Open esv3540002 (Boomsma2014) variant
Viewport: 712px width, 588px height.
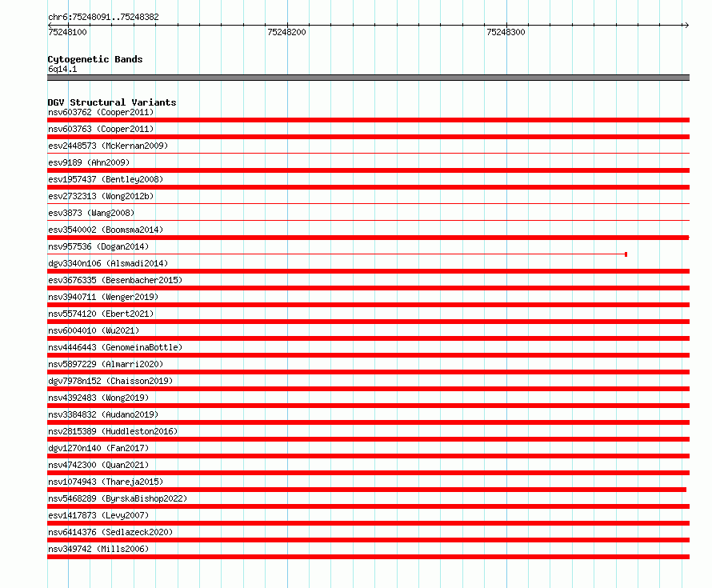coord(106,230)
